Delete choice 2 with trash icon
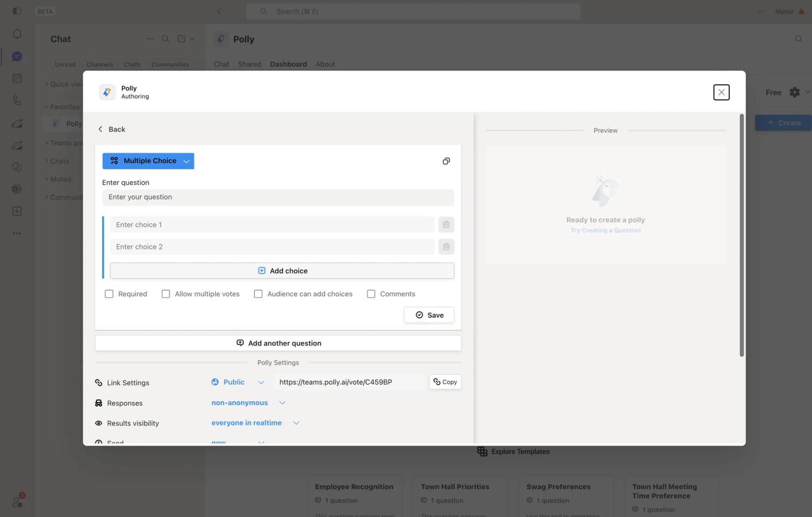This screenshot has width=812, height=517. (446, 247)
